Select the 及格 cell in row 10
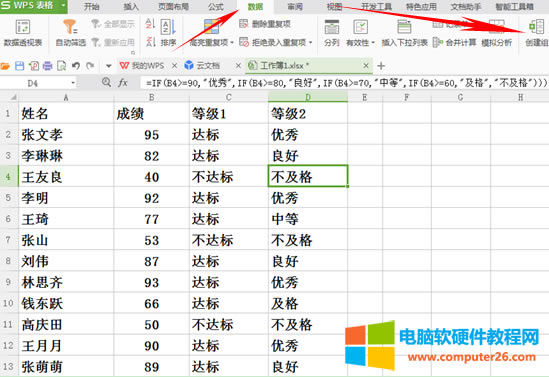This screenshot has width=549, height=377. (x=308, y=303)
